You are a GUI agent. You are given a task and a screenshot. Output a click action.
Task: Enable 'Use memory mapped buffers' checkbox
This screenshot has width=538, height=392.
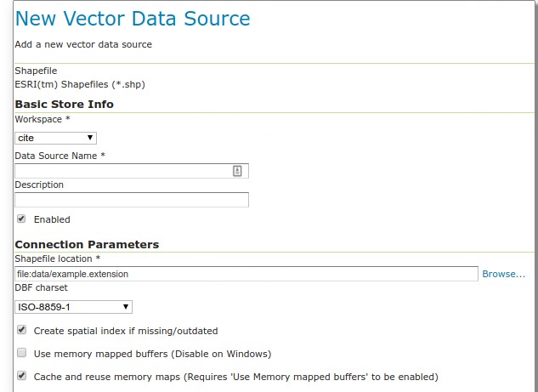click(21, 353)
